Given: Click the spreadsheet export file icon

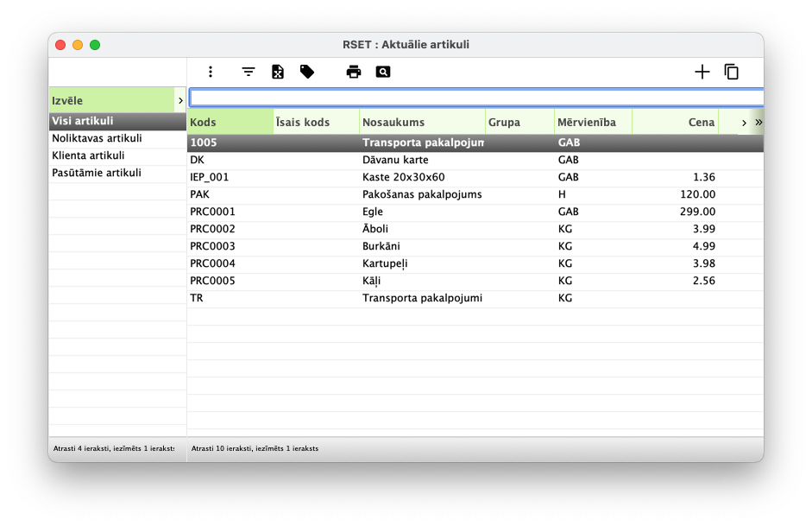Looking at the screenshot, I should pos(278,73).
